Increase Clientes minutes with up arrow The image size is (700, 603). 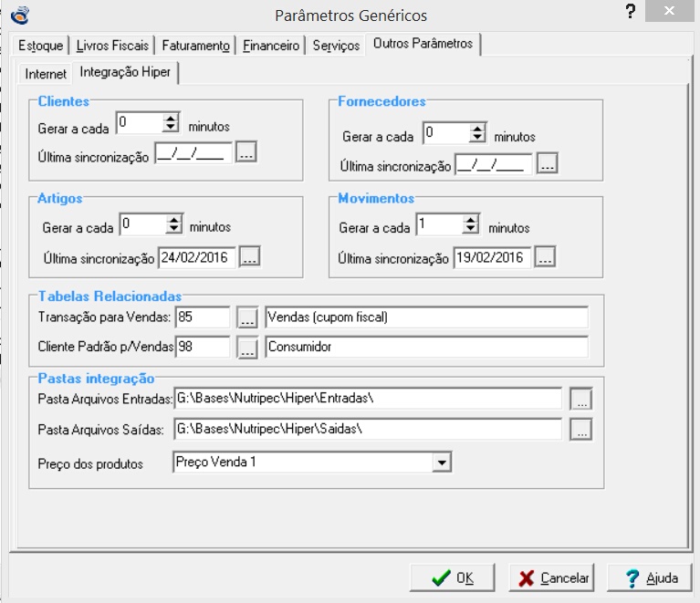click(x=171, y=119)
